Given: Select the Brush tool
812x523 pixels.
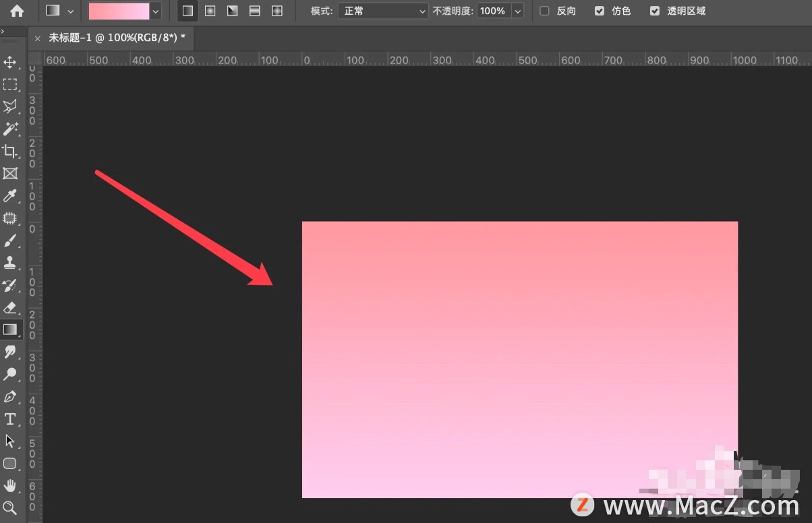Looking at the screenshot, I should [x=10, y=240].
